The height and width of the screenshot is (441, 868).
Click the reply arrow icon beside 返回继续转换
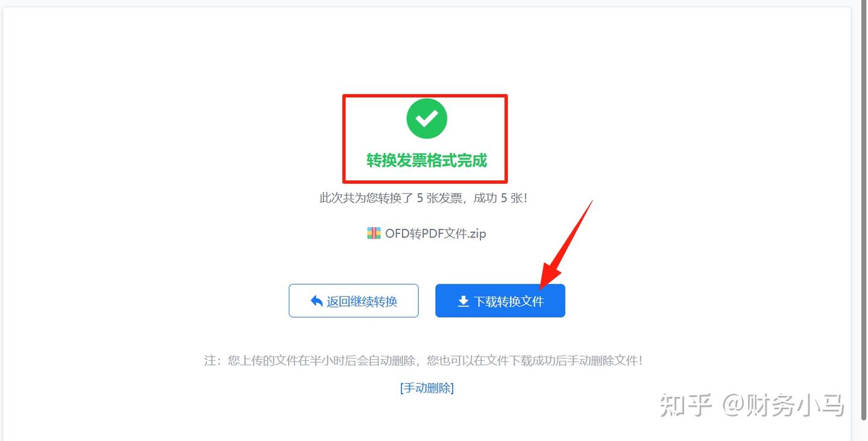tap(316, 301)
